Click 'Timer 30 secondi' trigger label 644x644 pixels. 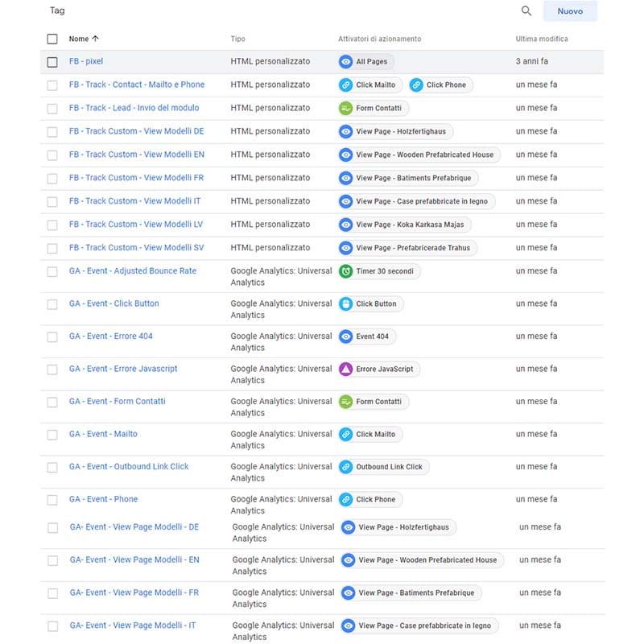pos(385,271)
